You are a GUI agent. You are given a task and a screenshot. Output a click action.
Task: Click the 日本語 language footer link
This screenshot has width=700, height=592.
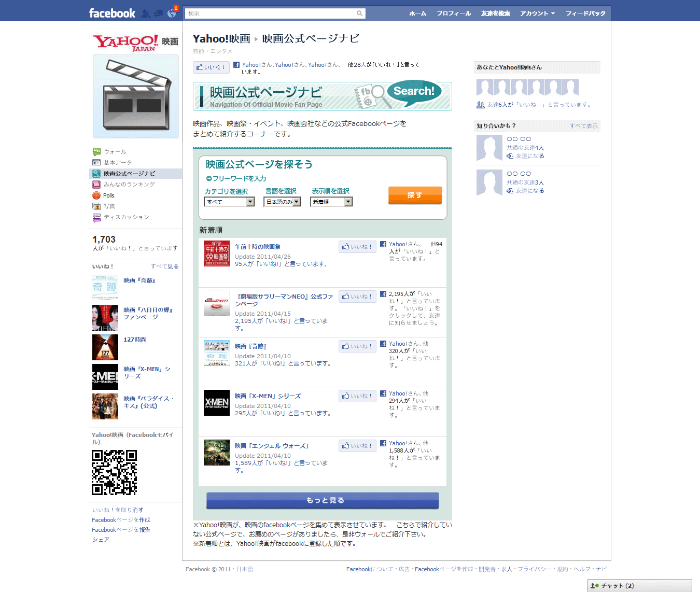click(245, 569)
